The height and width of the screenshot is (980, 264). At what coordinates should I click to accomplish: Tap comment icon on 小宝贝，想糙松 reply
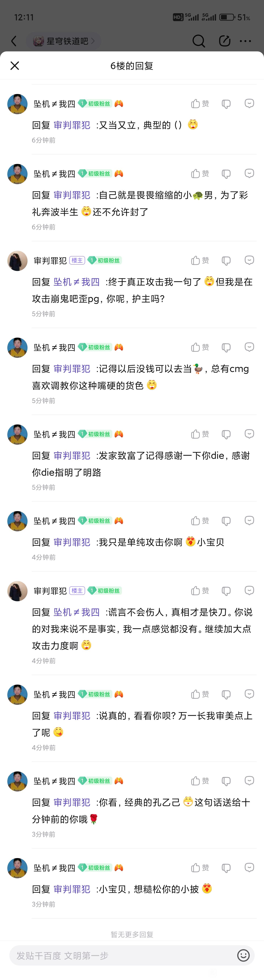249,868
